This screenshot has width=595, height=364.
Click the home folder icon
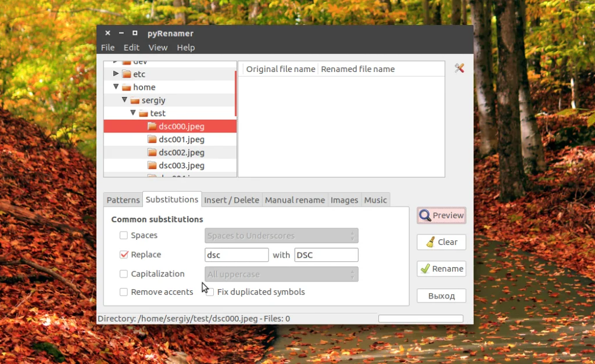(126, 87)
